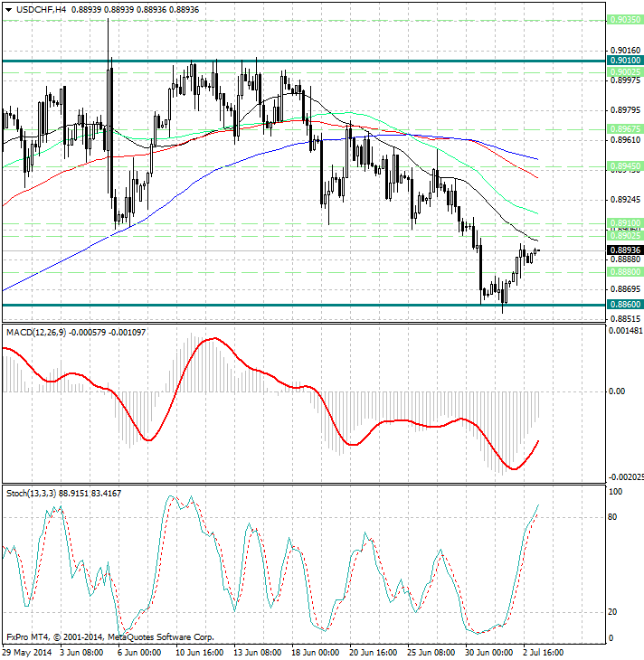Viewport: 644px width, 660px height.
Task: Select the 0.89245 price scale value
Action: tap(626, 200)
